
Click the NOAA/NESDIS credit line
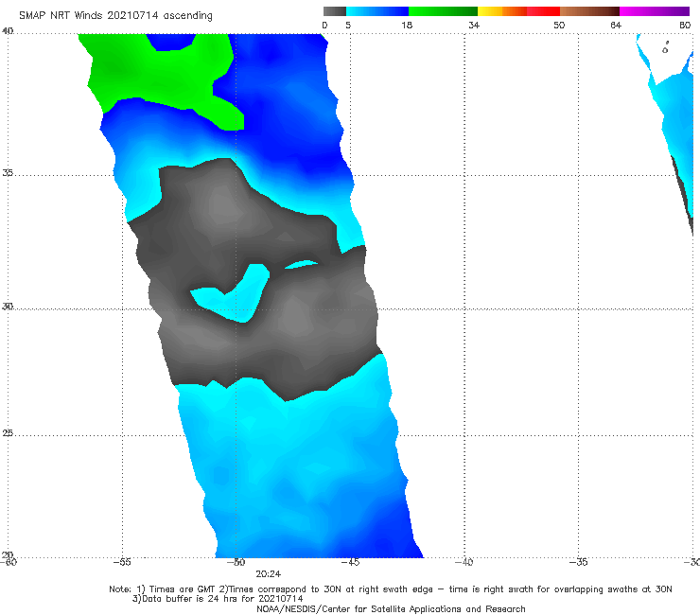[391, 608]
